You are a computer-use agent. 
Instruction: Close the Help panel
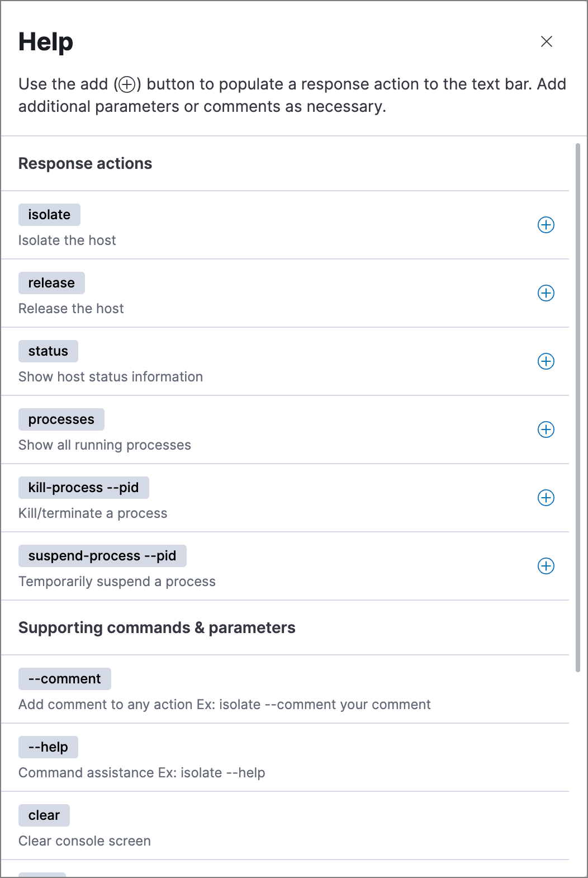[546, 41]
